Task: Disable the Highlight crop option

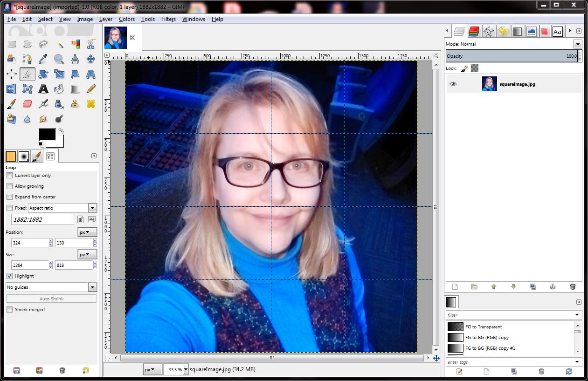Action: [x=9, y=276]
